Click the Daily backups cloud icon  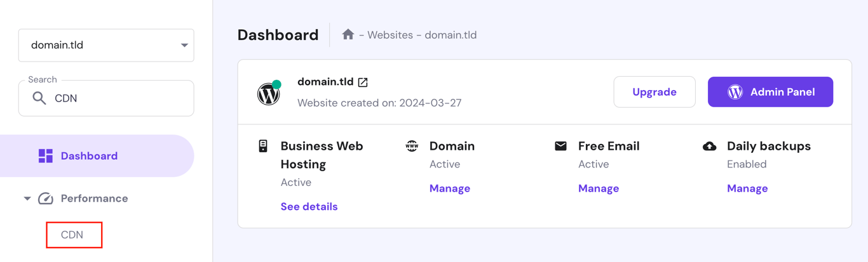click(x=710, y=147)
